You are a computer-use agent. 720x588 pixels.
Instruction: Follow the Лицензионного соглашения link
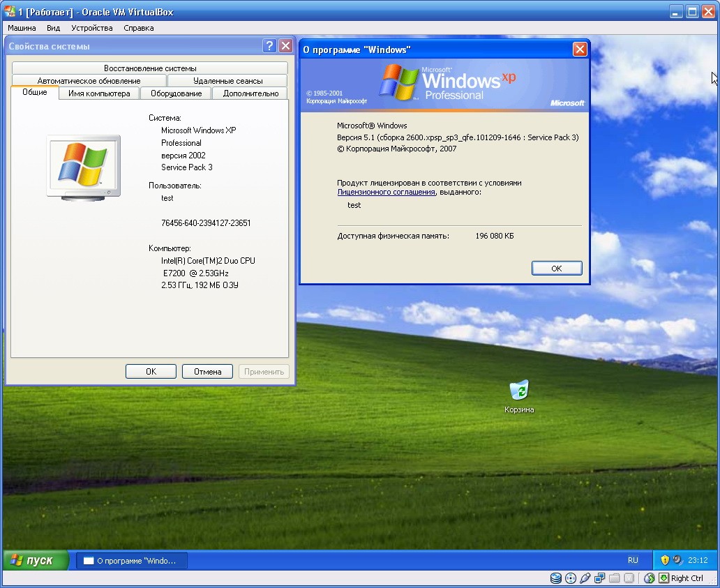386,192
